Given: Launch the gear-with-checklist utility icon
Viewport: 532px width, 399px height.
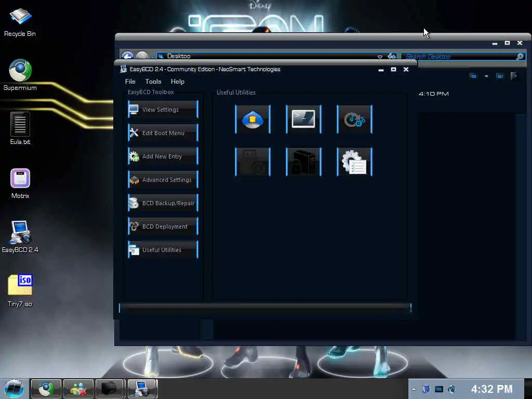Looking at the screenshot, I should pyautogui.click(x=354, y=162).
